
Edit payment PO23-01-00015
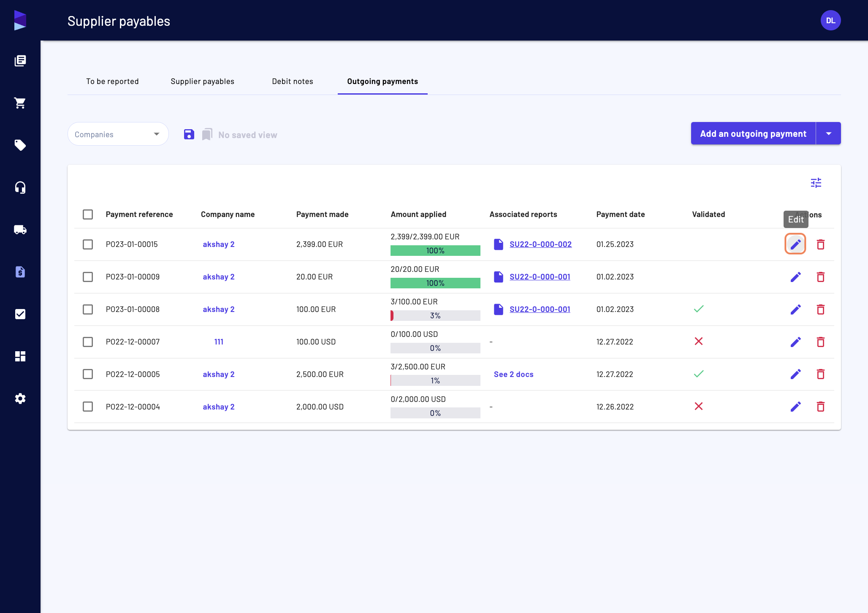coord(795,244)
